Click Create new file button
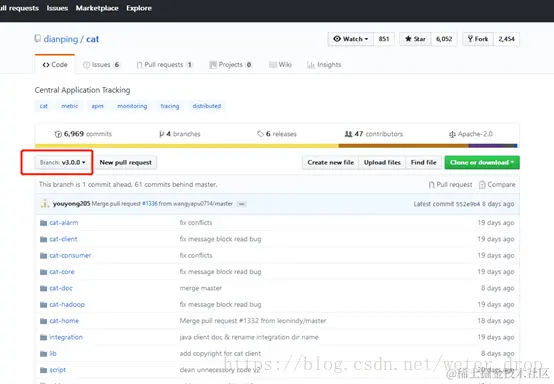554x384 pixels. click(x=330, y=163)
